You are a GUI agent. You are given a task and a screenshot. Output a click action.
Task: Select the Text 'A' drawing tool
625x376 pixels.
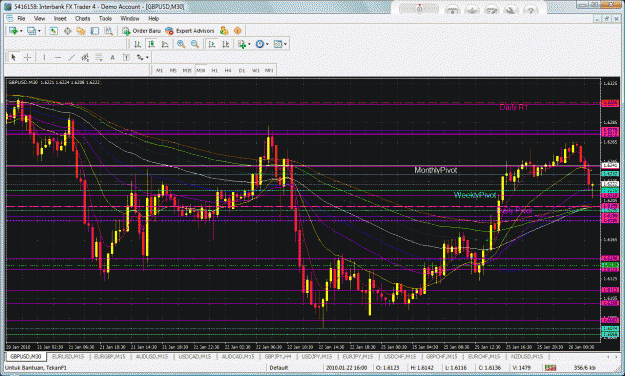(112, 57)
